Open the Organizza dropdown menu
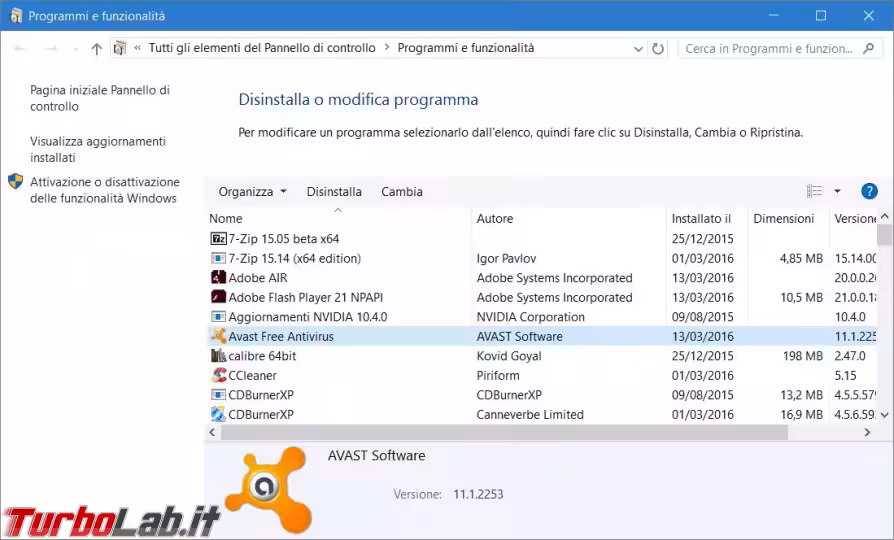 point(252,192)
